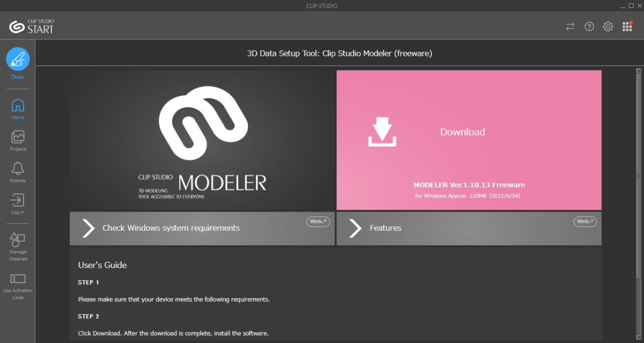This screenshot has width=644, height=343.
Task: Click the Clip Studio Start logo
Action: (32, 26)
